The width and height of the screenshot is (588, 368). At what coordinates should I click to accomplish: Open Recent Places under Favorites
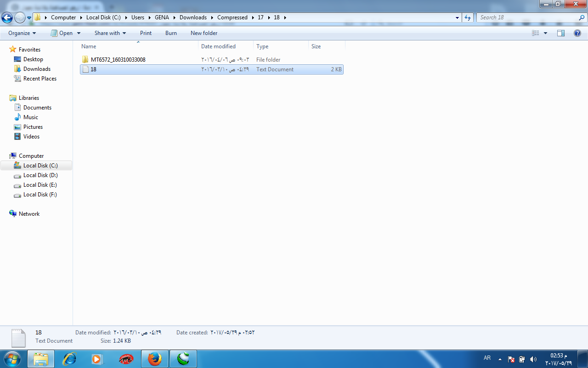click(40, 79)
